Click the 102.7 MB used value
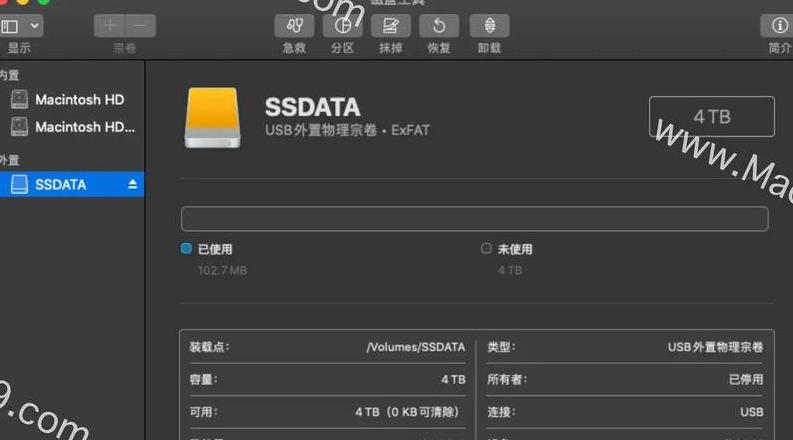Viewport: 793px width, 440px height. point(223,271)
